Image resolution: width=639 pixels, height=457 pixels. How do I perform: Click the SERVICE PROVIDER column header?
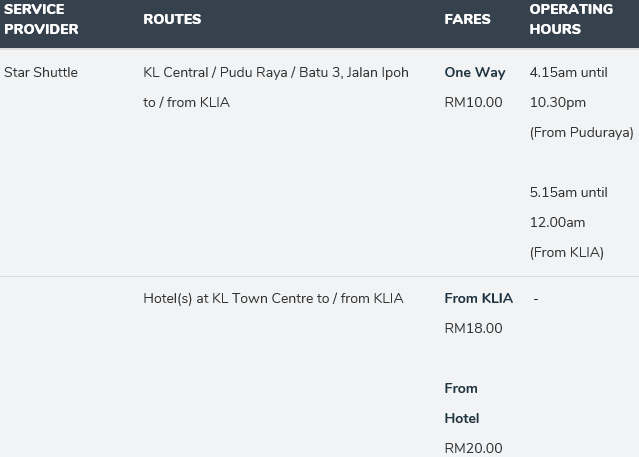coord(41,19)
